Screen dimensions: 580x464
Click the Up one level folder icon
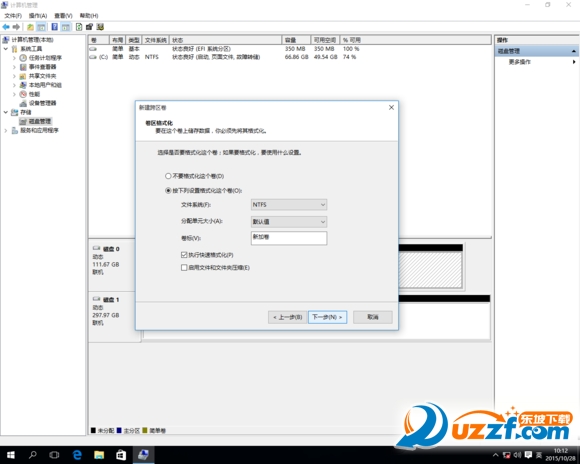tap(30, 27)
